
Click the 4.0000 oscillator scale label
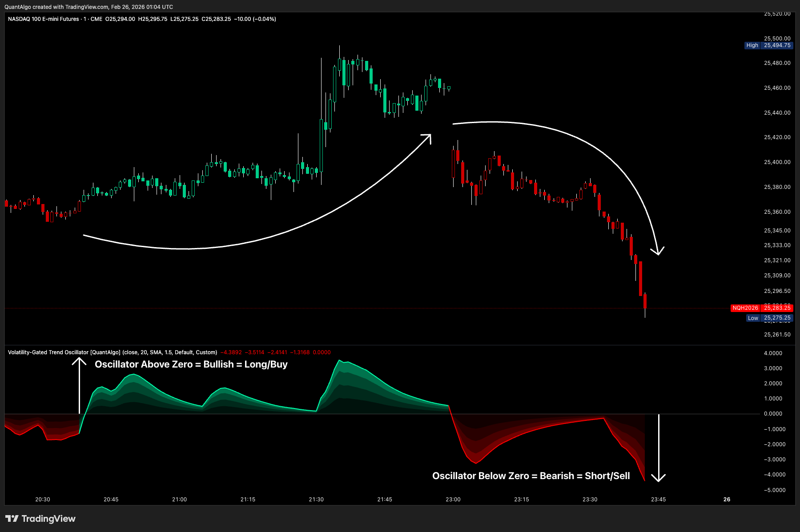point(773,353)
